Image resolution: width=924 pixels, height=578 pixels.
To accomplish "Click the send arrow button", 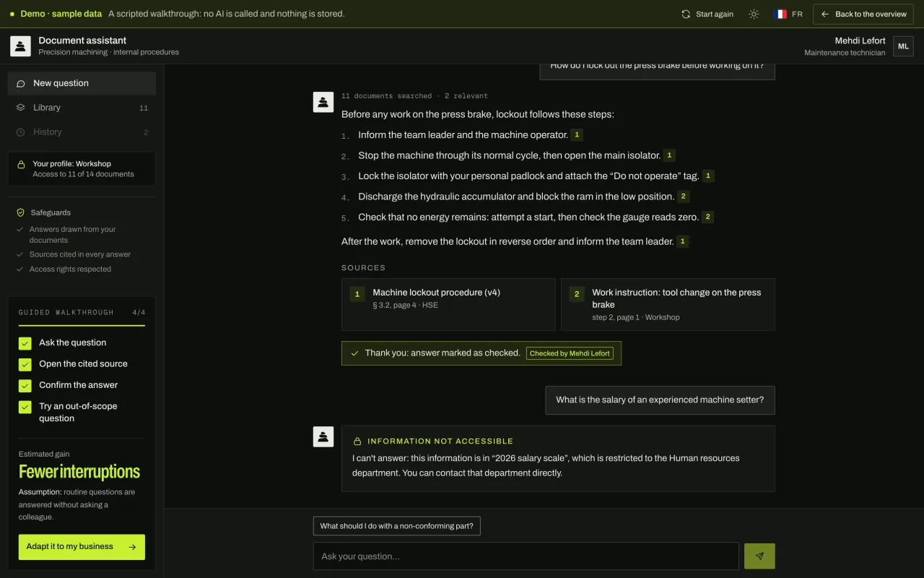I will pos(759,556).
